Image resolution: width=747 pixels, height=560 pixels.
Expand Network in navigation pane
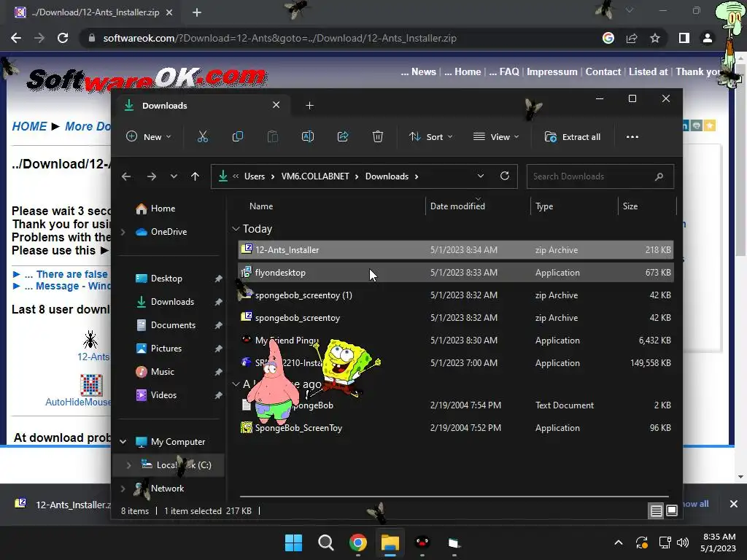pyautogui.click(x=123, y=489)
